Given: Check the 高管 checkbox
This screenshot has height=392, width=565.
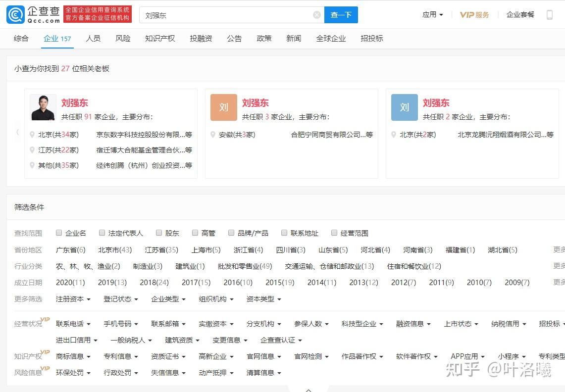Looking at the screenshot, I should click(x=195, y=233).
